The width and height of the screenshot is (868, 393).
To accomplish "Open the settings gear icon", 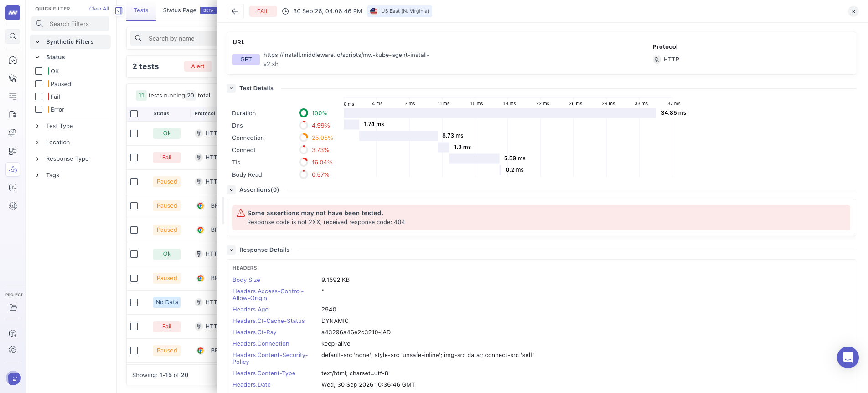I will (13, 350).
